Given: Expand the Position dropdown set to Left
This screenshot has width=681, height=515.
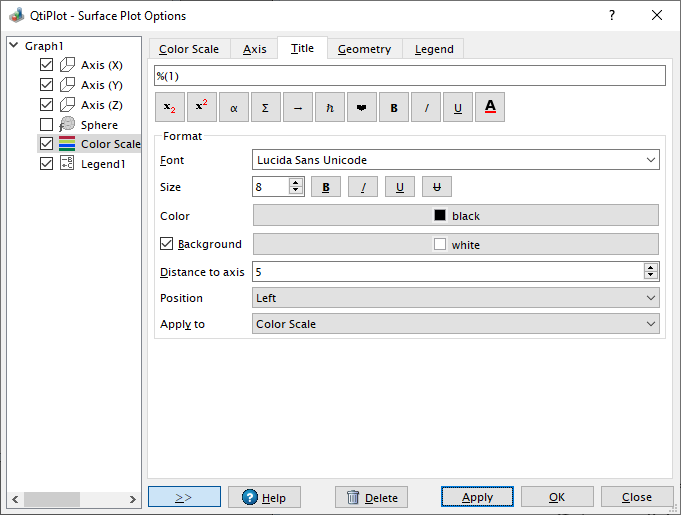Looking at the screenshot, I should pyautogui.click(x=455, y=298).
